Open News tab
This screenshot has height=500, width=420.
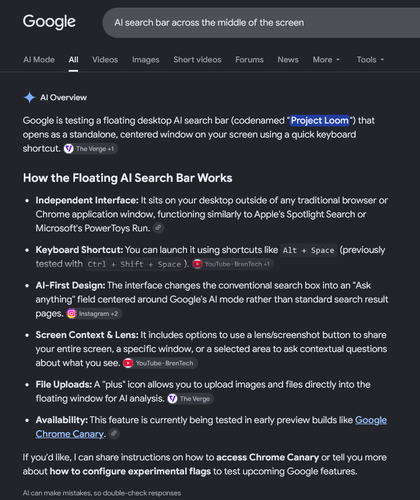click(288, 60)
